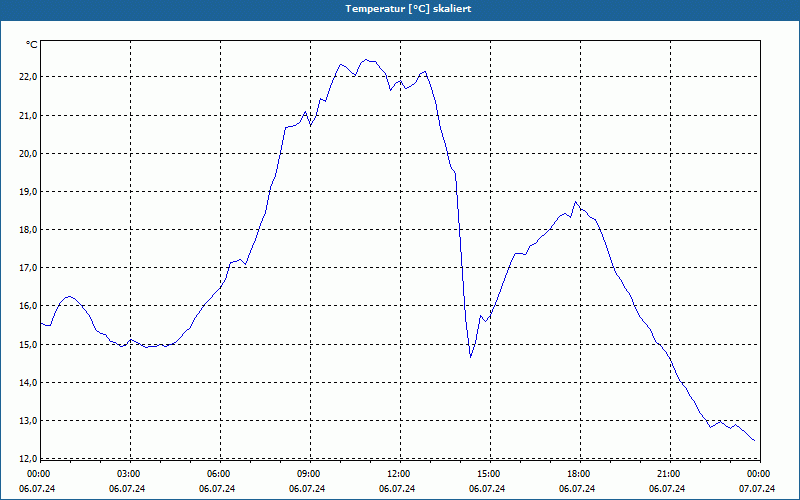Pick the 18:00 time axis label
Image resolution: width=800 pixels, height=500 pixels.
(578, 474)
